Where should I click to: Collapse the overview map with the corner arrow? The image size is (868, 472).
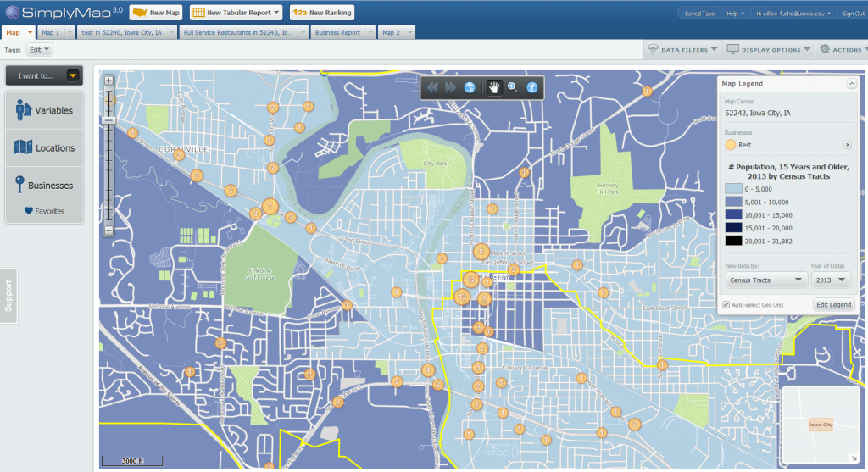(x=854, y=458)
